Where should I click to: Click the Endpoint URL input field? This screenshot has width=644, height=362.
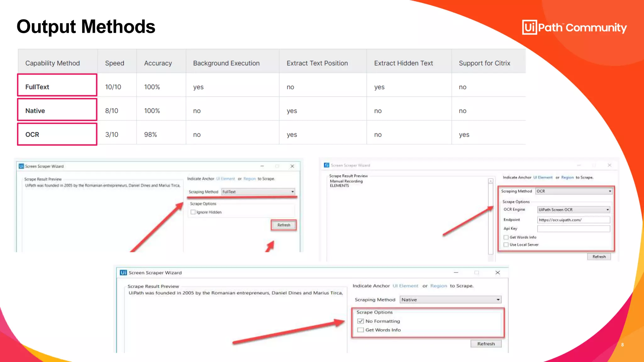click(x=574, y=220)
